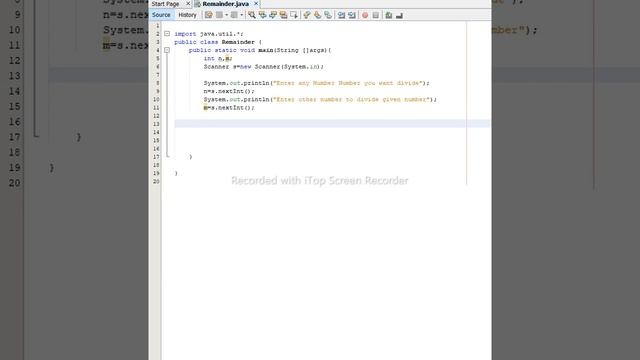Image resolution: width=640 pixels, height=360 pixels.
Task: Click the navigate Forward toolbar icon
Action: click(234, 15)
